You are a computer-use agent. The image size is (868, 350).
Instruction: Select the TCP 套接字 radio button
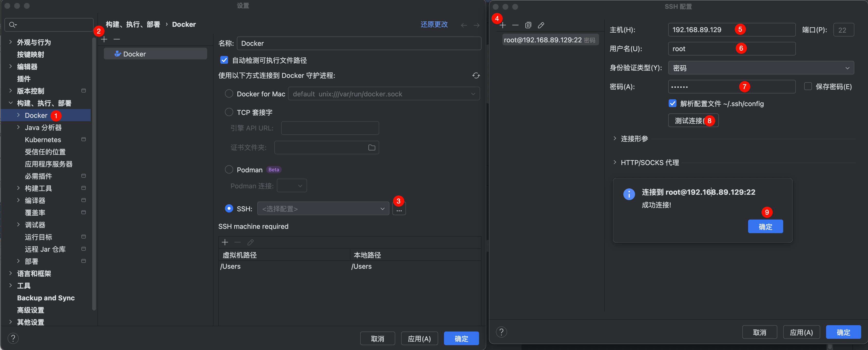coord(229,112)
